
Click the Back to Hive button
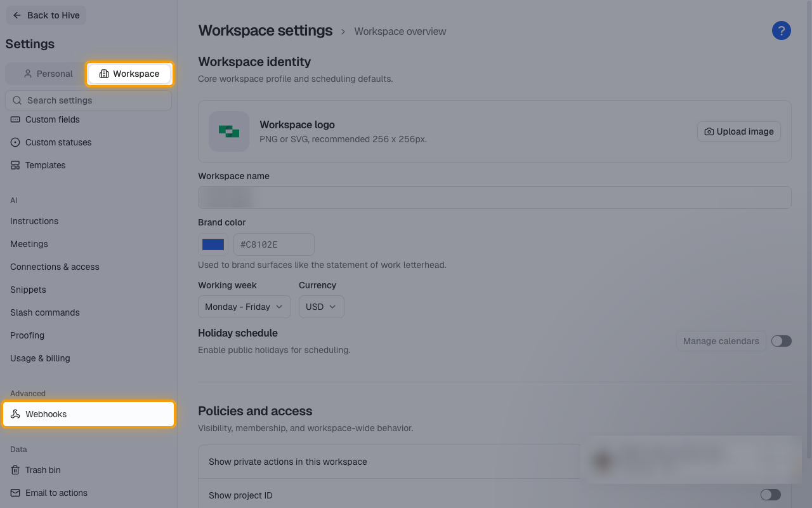coord(46,15)
